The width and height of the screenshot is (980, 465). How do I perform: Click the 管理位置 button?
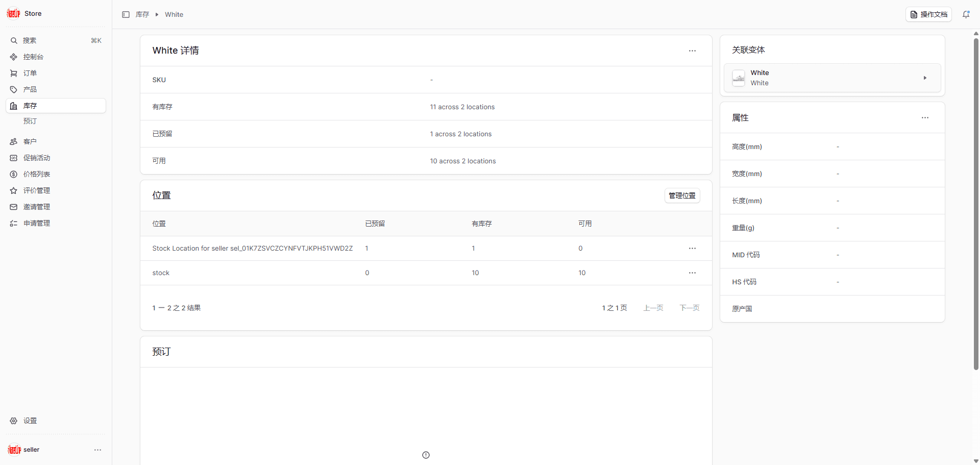pos(682,195)
